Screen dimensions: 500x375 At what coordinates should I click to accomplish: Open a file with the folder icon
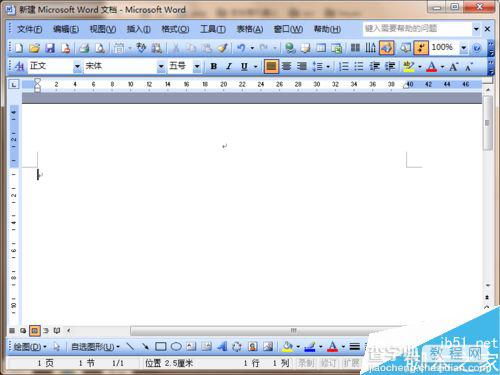pos(34,48)
